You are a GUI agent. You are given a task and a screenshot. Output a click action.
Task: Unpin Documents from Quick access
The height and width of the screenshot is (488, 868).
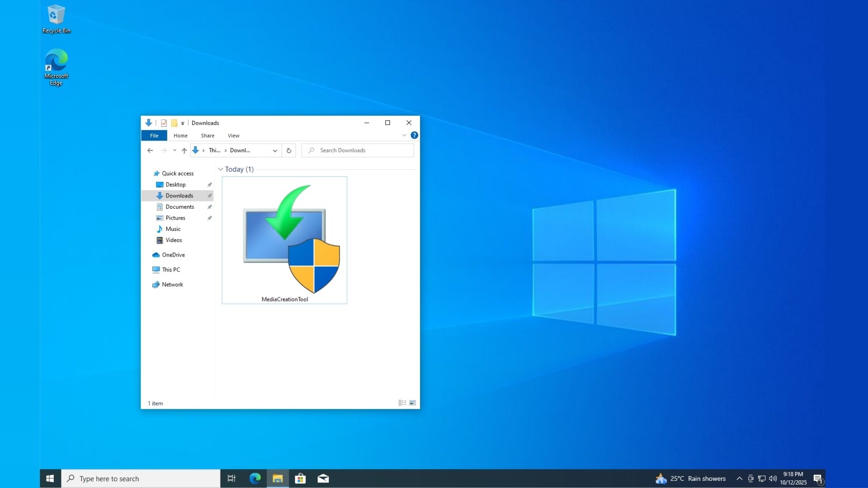pyautogui.click(x=209, y=206)
